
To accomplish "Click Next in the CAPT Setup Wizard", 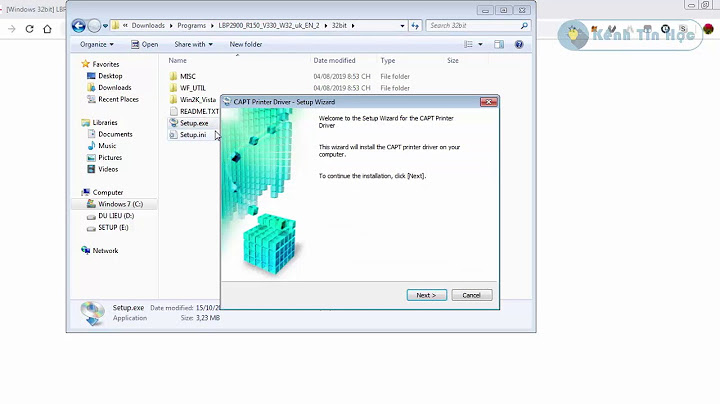I will point(427,295).
